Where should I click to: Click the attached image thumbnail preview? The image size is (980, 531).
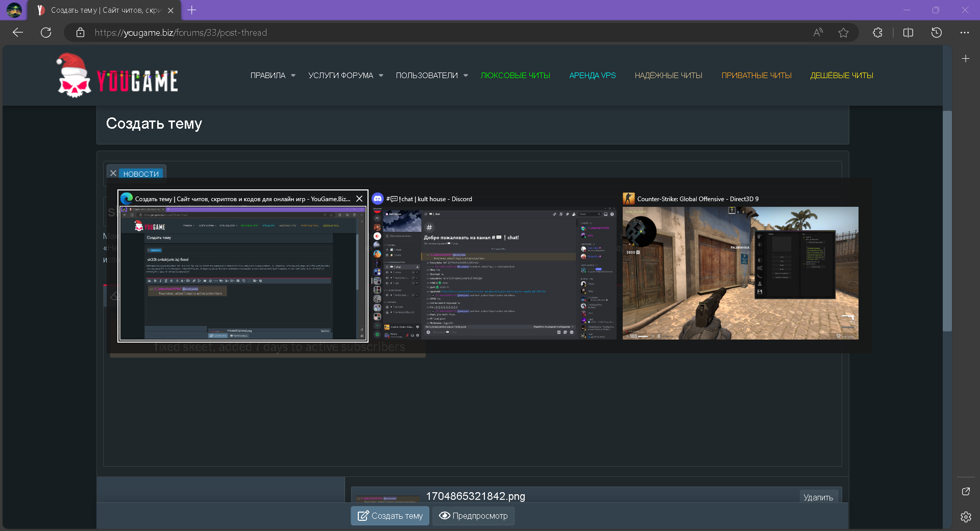pyautogui.click(x=388, y=498)
